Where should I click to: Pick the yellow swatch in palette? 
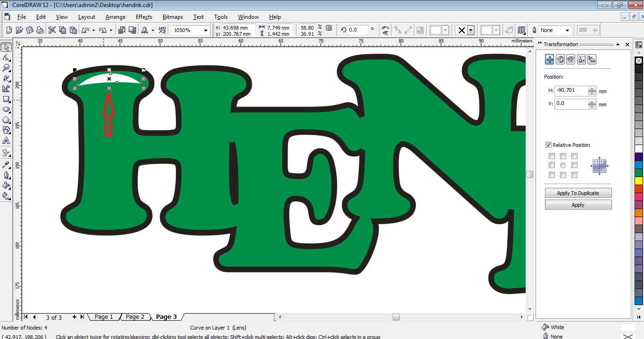[639, 180]
